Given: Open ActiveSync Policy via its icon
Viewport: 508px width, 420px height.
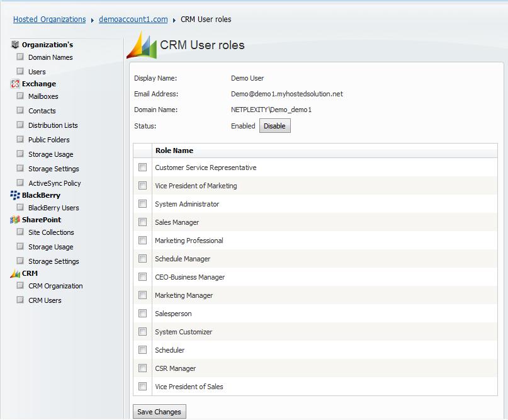Looking at the screenshot, I should click(20, 183).
